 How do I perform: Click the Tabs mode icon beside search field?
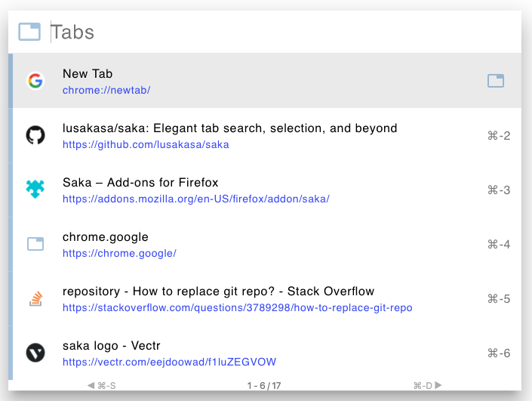point(29,32)
